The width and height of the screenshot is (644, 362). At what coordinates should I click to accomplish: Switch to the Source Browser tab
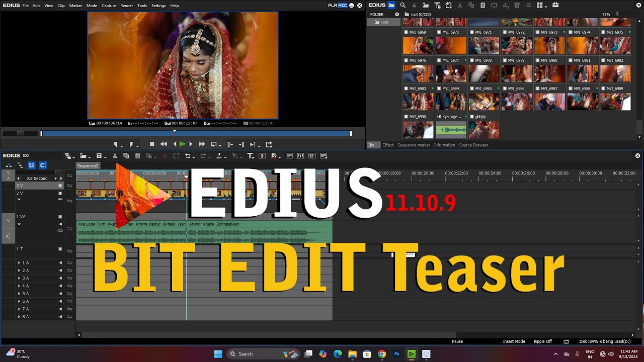(473, 145)
